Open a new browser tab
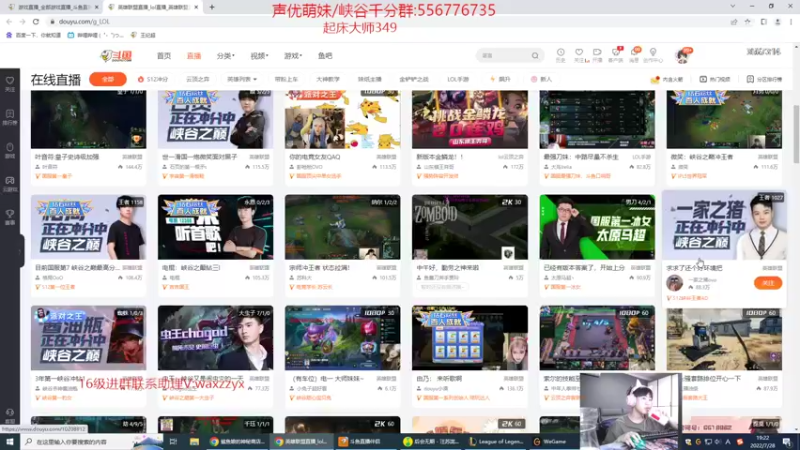Screen dimensions: 800x450 212,7
